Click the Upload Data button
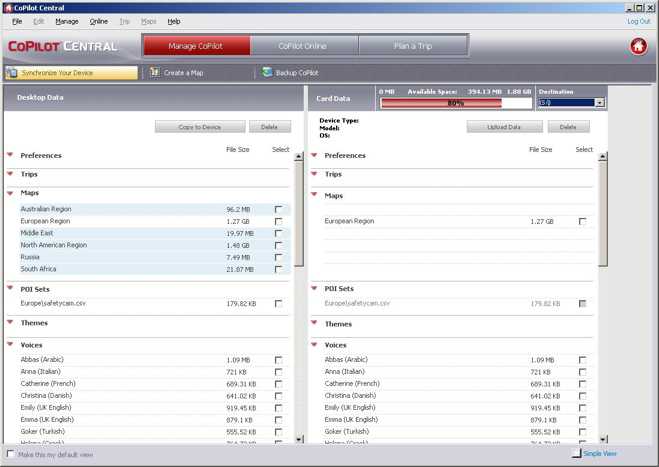Screen dimensions: 659x467 tap(504, 127)
